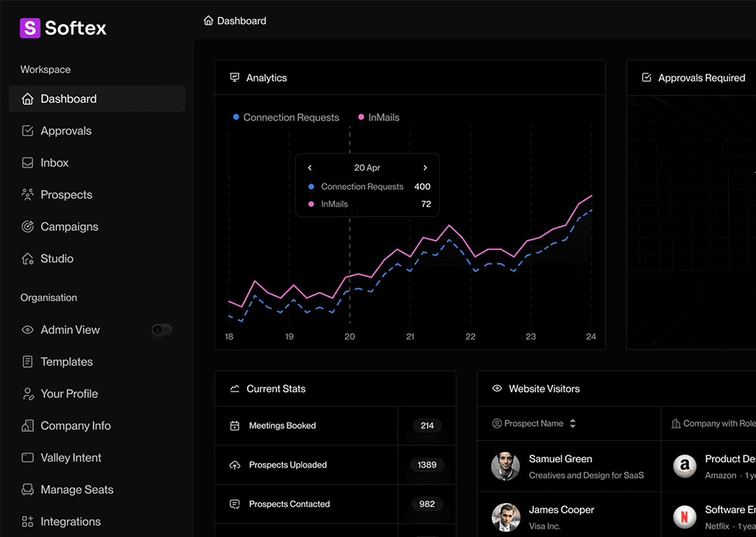This screenshot has width=756, height=537.
Task: Click the Manage Seats icon
Action: 28,489
